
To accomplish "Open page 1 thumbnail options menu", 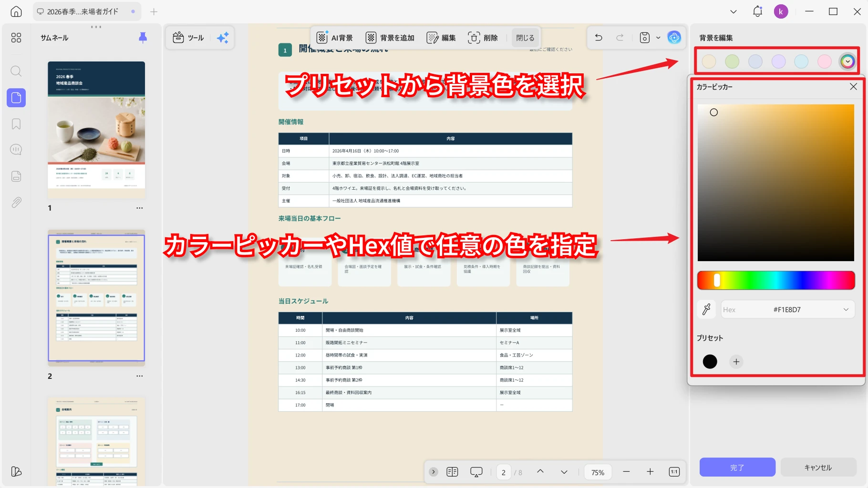I will tap(139, 208).
